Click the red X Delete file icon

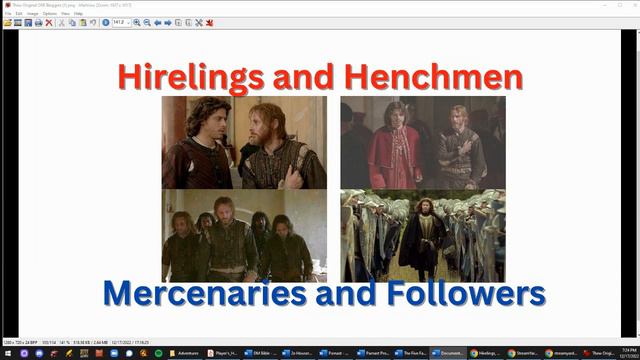(49, 23)
